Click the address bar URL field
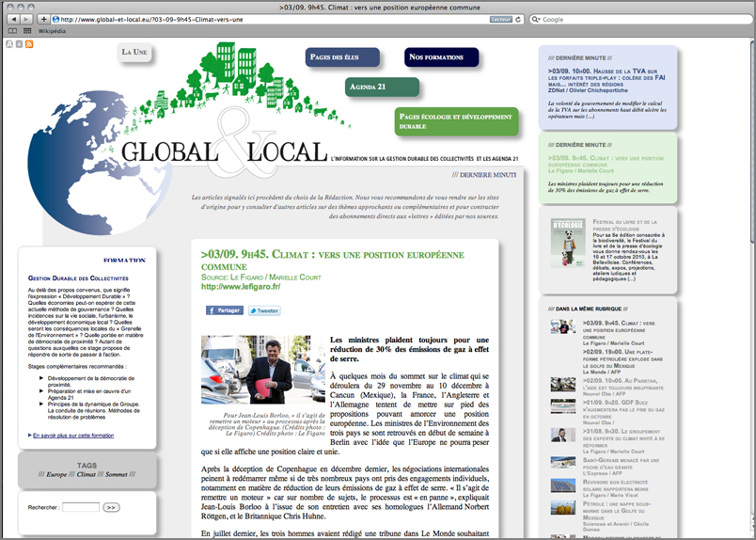The image size is (756, 540). (270, 20)
